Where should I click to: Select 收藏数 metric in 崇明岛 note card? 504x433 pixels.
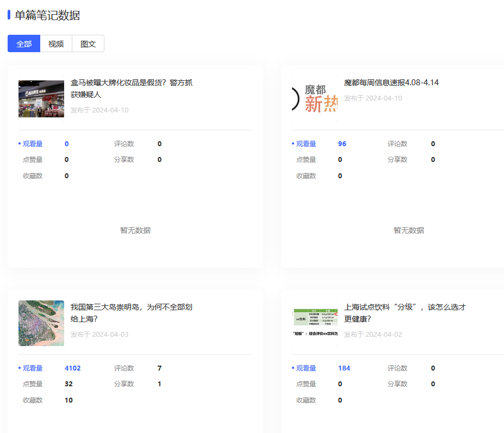tap(33, 400)
